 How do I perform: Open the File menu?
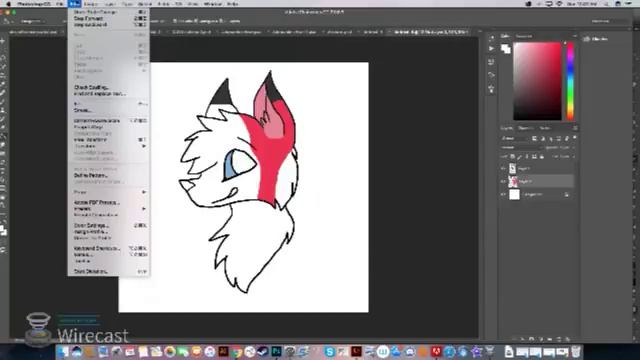tap(60, 4)
